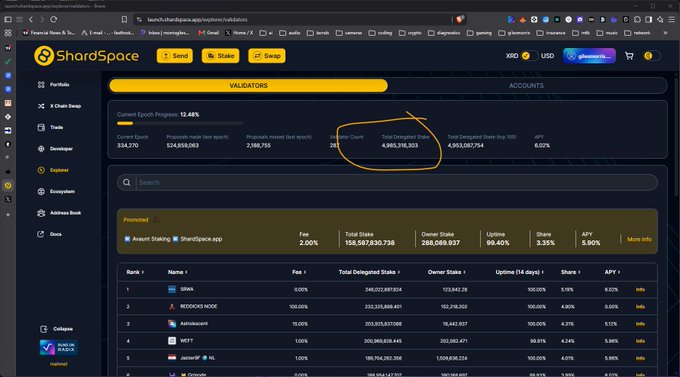Screen dimensions: 680x377
Task: Open the Developer section
Action: tap(55, 148)
